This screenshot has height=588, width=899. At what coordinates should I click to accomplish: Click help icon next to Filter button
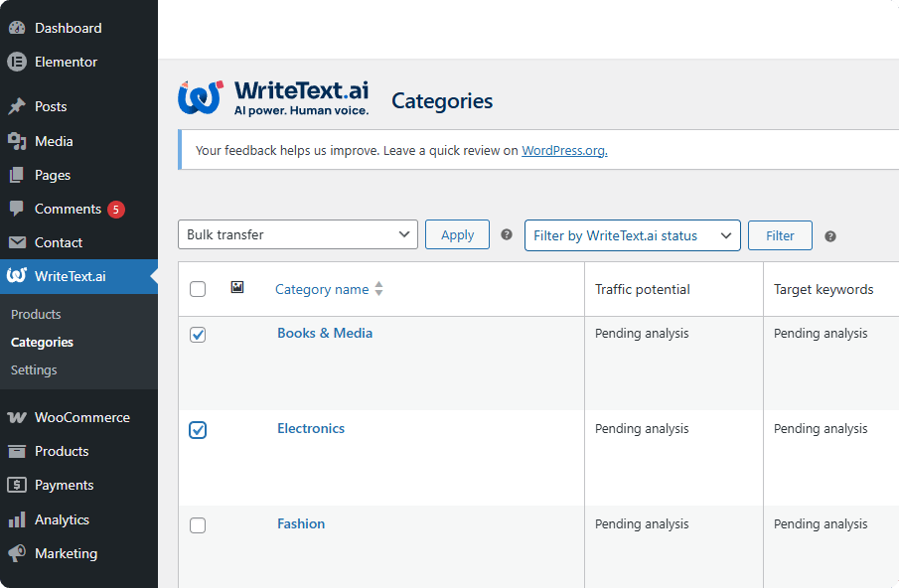[x=830, y=236]
